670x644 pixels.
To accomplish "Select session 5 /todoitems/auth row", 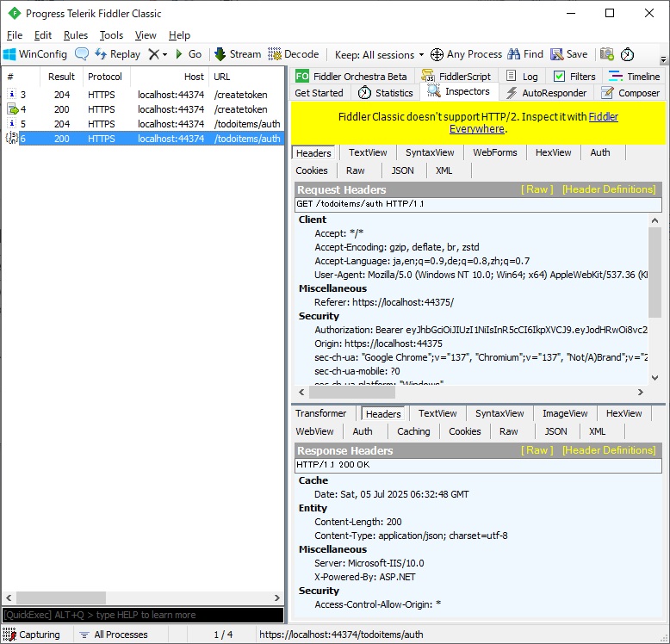I will tap(143, 124).
